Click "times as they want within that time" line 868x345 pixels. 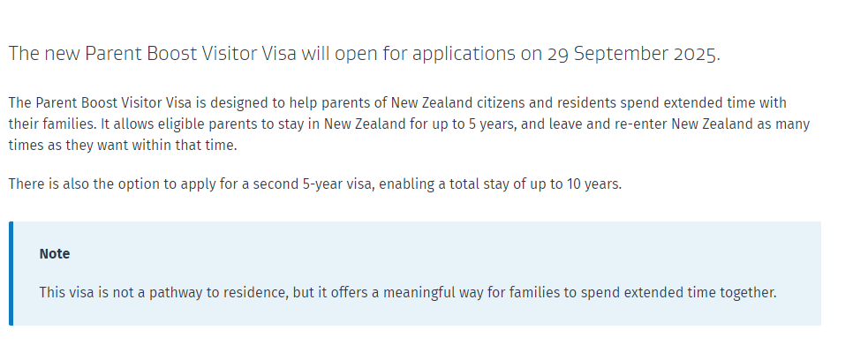[123, 146]
